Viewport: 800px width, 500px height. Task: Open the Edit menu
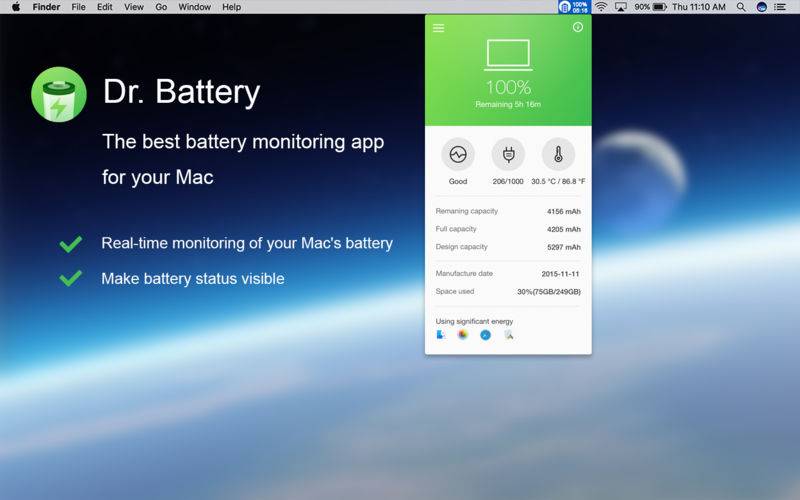click(105, 7)
